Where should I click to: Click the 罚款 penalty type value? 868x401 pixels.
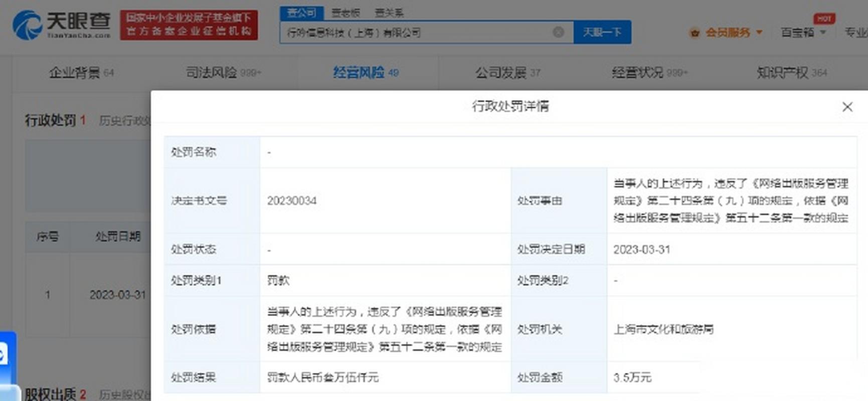pyautogui.click(x=278, y=280)
